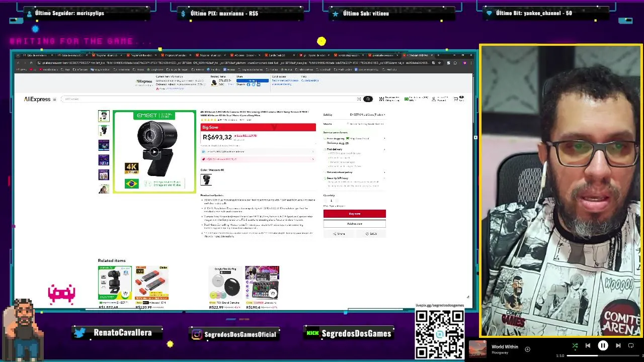Play the product video on main image
The width and height of the screenshot is (644, 362).
click(154, 152)
